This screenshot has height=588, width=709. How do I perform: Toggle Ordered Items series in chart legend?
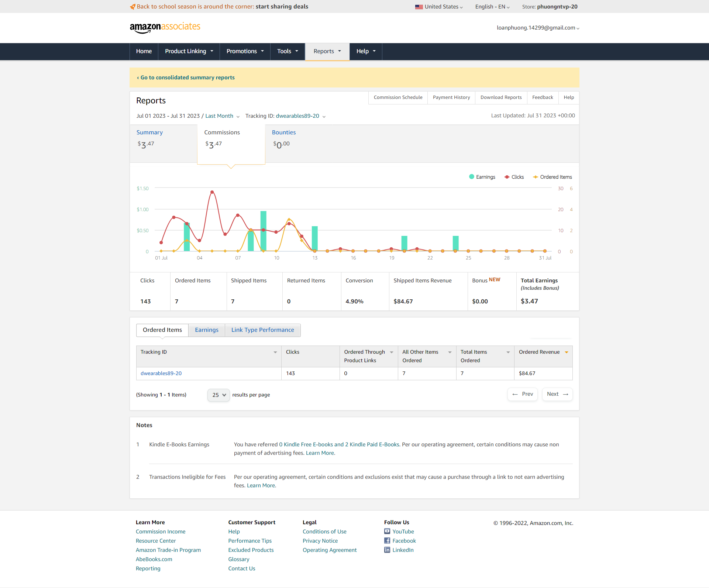coord(553,177)
